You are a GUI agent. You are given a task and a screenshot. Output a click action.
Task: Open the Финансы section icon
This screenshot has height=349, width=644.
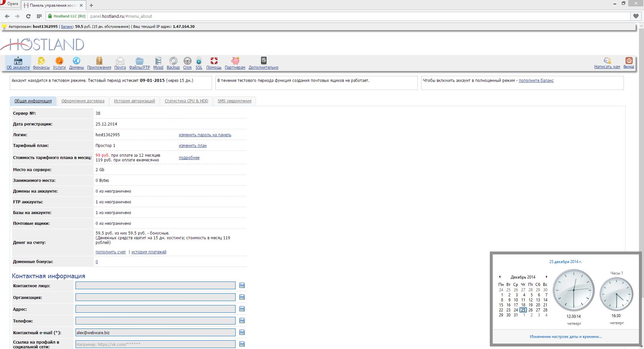tap(41, 61)
